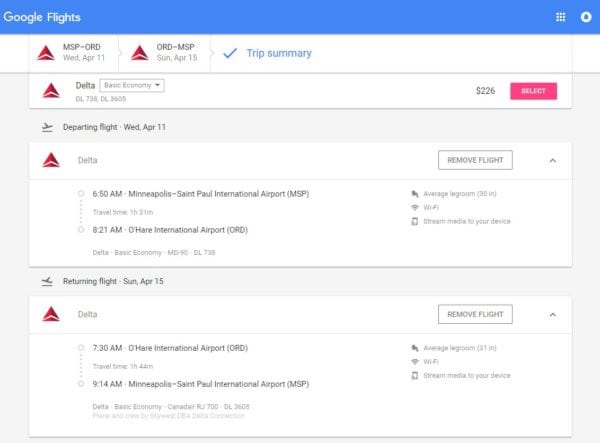Click the Skywest DBA Delta Connection note
The image size is (600, 443).
tap(168, 416)
